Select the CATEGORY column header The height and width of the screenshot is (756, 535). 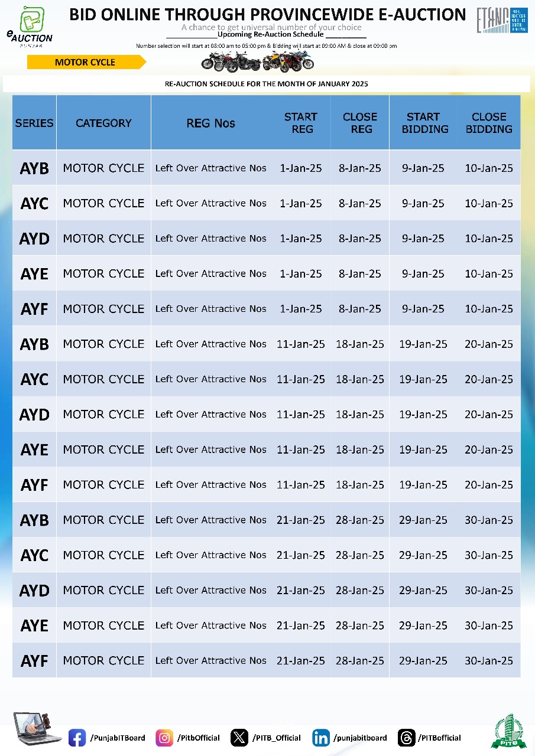pyautogui.click(x=103, y=123)
